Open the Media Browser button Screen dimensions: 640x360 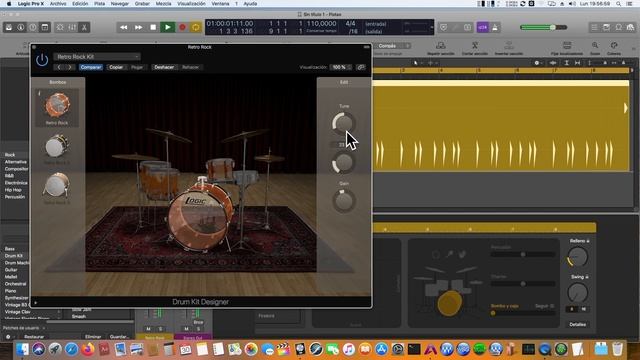(631, 27)
